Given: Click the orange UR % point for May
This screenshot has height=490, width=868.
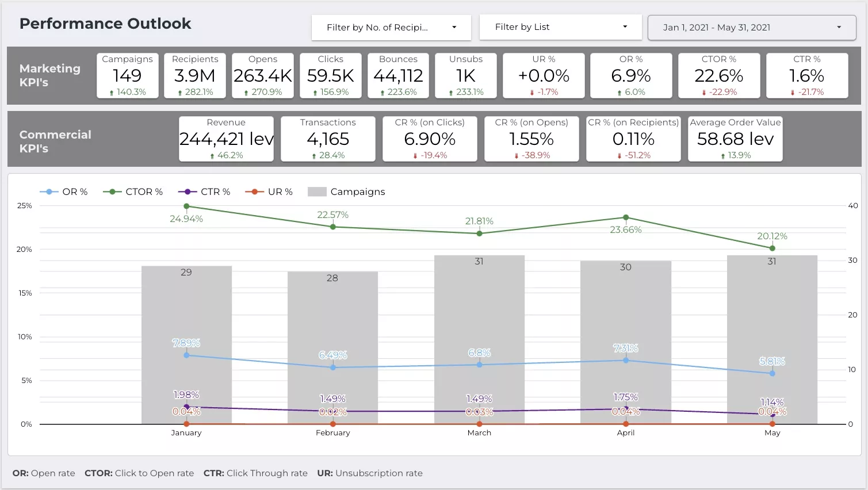Looking at the screenshot, I should (x=773, y=424).
